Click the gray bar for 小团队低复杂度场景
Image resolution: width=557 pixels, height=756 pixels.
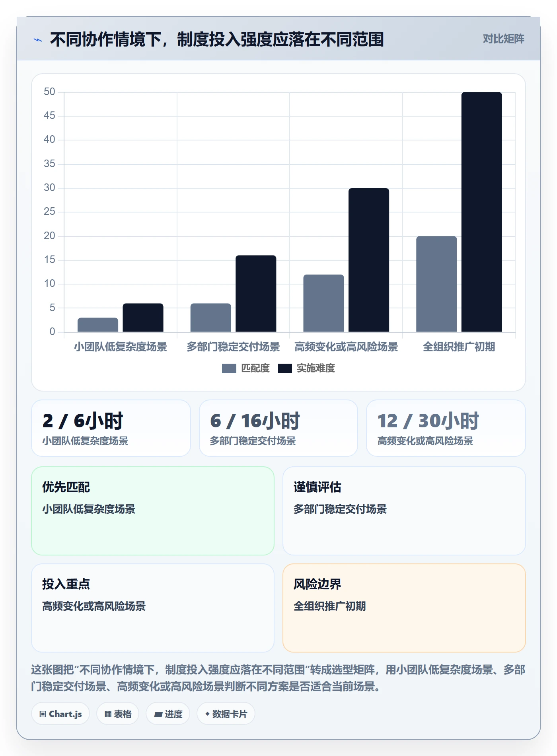(x=98, y=325)
